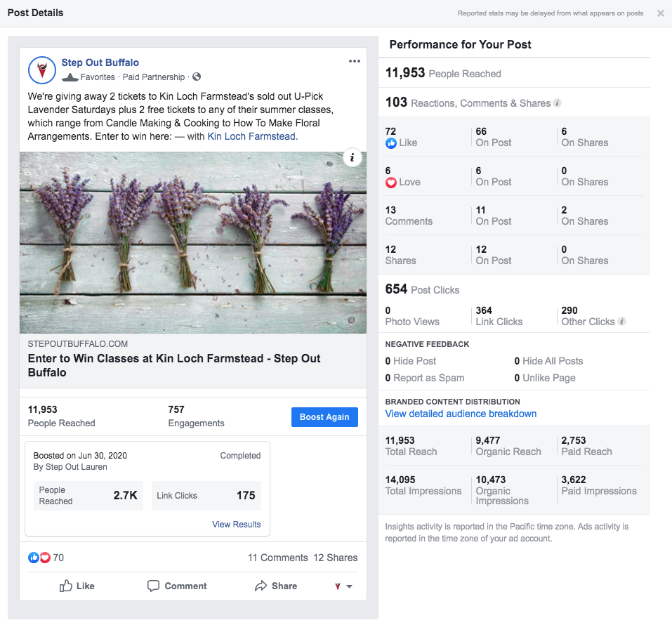This screenshot has height=625, width=672.
Task: Close the Post Details dialog
Action: click(661, 13)
